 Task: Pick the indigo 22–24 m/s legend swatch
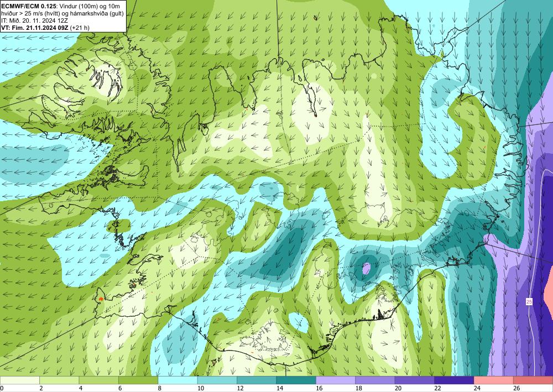(x=454, y=380)
